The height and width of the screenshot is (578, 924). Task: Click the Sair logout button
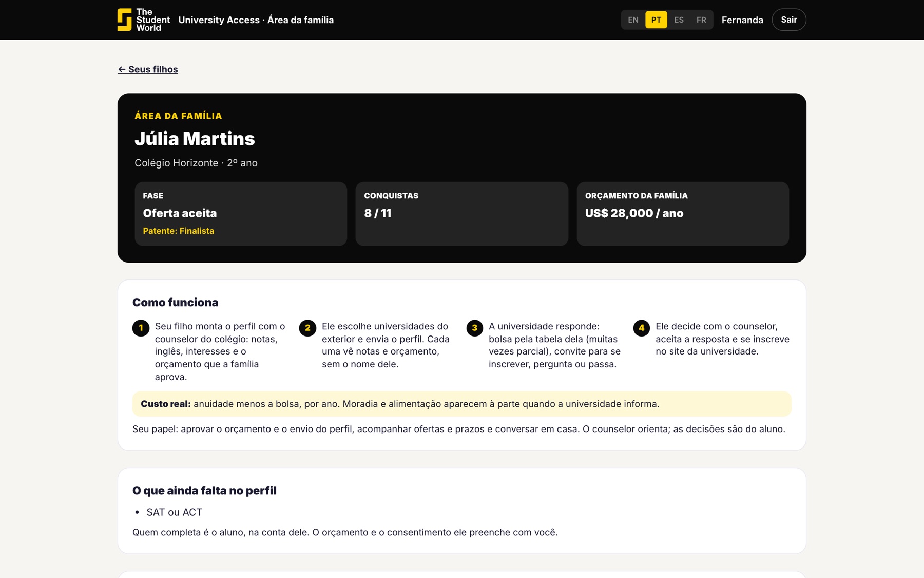tap(788, 20)
